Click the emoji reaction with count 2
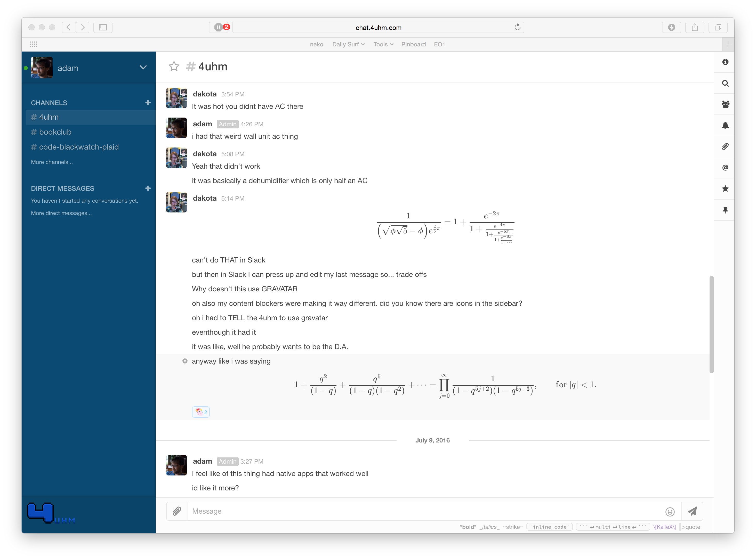The height and width of the screenshot is (559, 756). point(200,412)
